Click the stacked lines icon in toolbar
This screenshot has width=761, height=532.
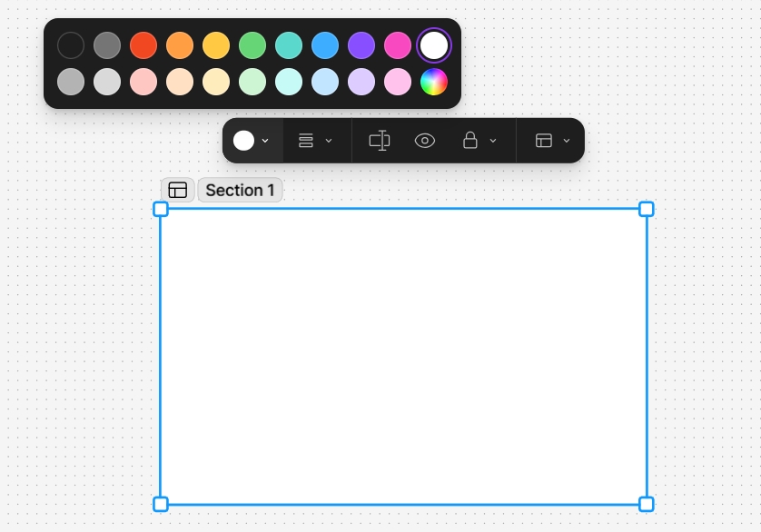click(x=306, y=141)
